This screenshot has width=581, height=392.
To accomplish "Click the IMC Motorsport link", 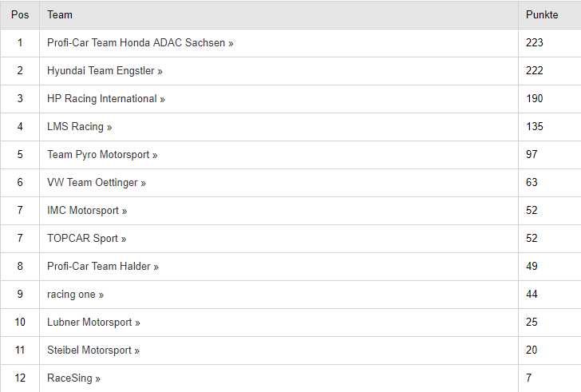I will pyautogui.click(x=87, y=211).
